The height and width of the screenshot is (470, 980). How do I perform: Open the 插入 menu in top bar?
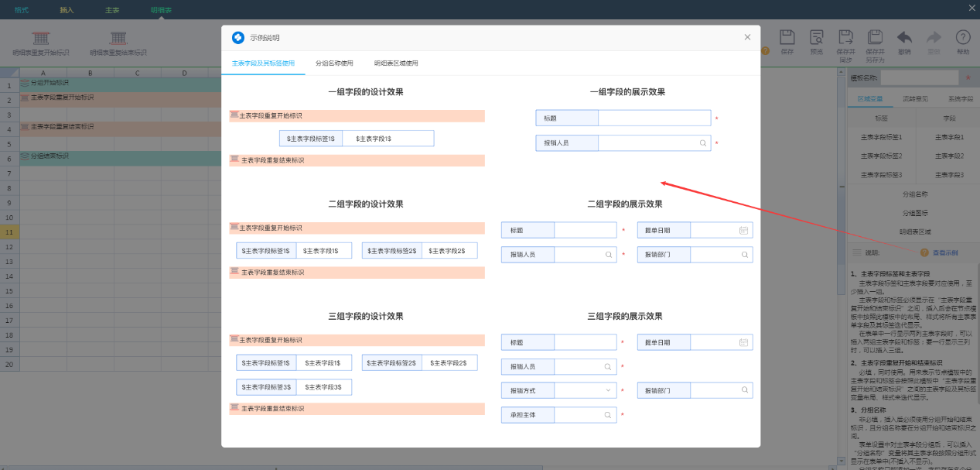(x=67, y=10)
